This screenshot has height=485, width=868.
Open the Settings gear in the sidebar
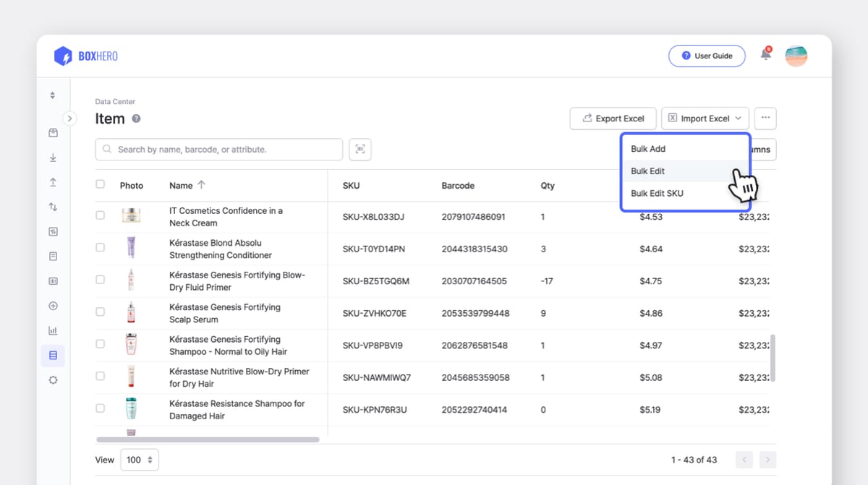tap(52, 379)
